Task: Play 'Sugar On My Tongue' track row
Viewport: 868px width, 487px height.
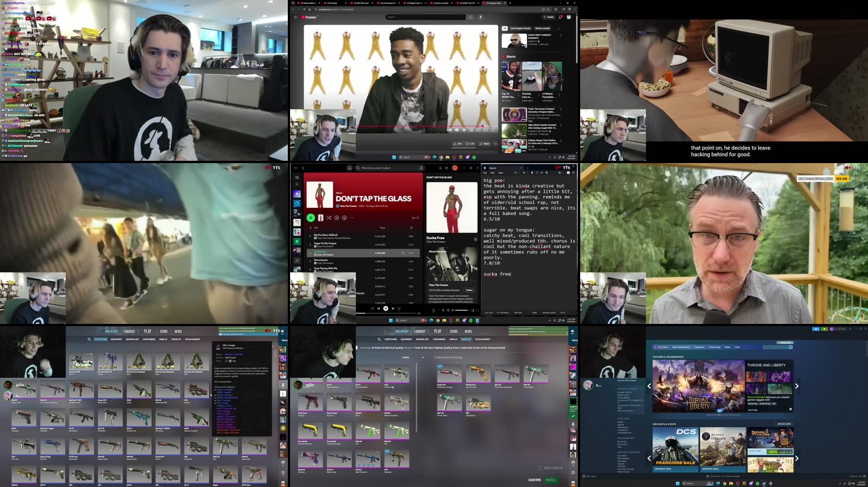Action: tap(363, 245)
